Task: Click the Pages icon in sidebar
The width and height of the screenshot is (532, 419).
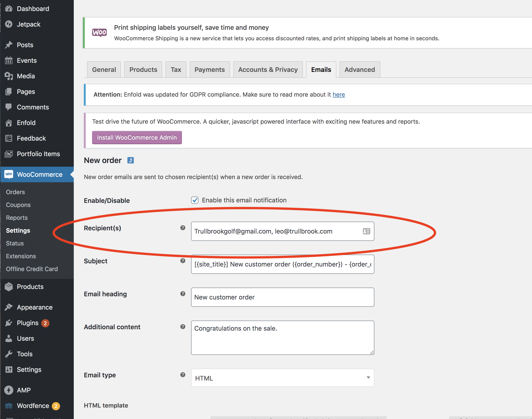Action: (9, 92)
